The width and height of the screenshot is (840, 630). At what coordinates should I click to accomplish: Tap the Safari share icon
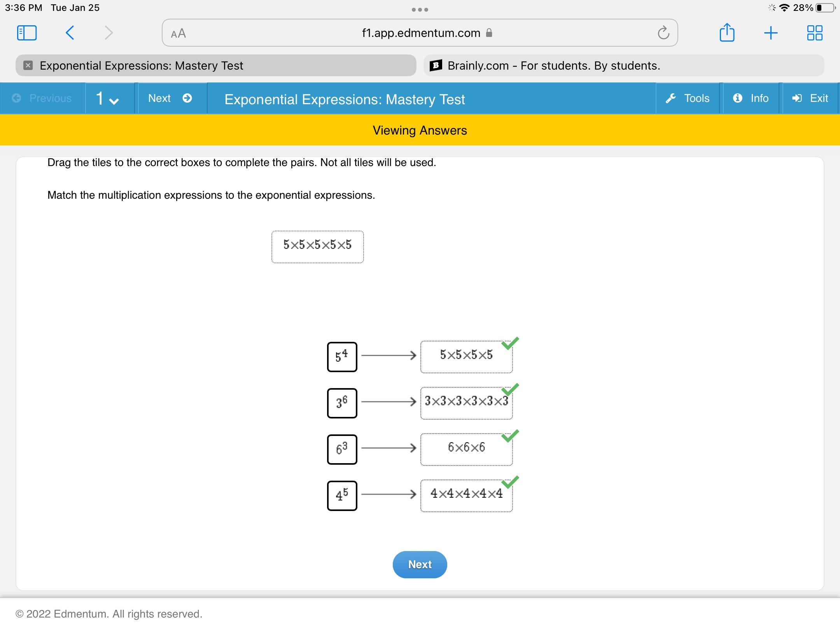point(727,33)
